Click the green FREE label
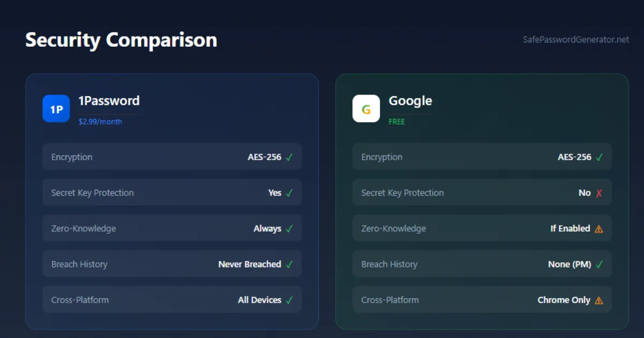644x338 pixels. pos(397,121)
